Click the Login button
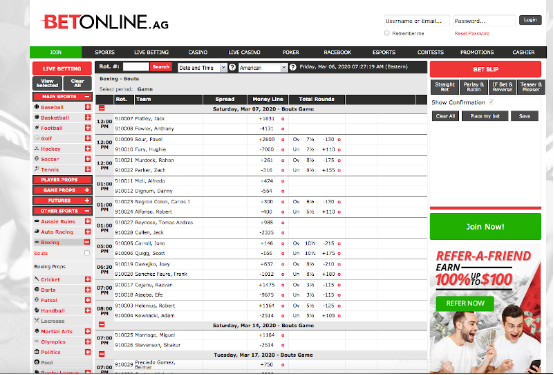The image size is (554, 375). click(x=530, y=20)
